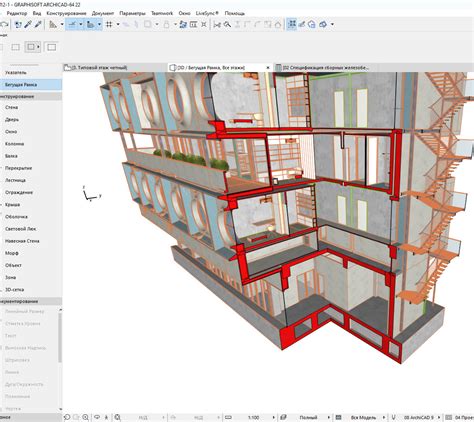Open the dropdown arrow beside Snap Guides
Viewport: 474px width, 422px height.
click(x=99, y=24)
